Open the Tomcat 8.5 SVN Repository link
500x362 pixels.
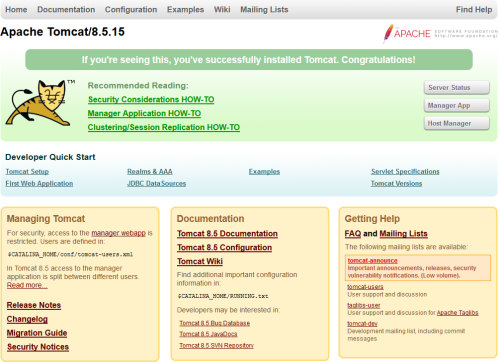point(217,346)
